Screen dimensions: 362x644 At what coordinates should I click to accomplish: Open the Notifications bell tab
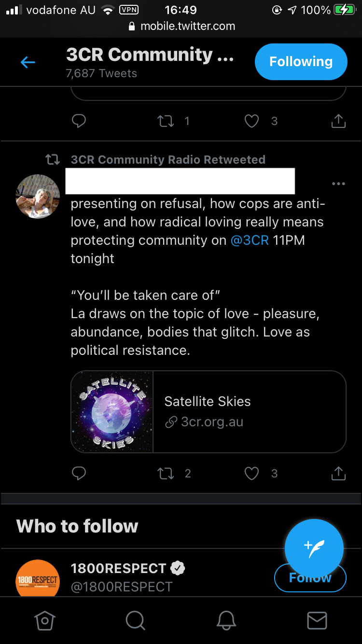[226, 621]
